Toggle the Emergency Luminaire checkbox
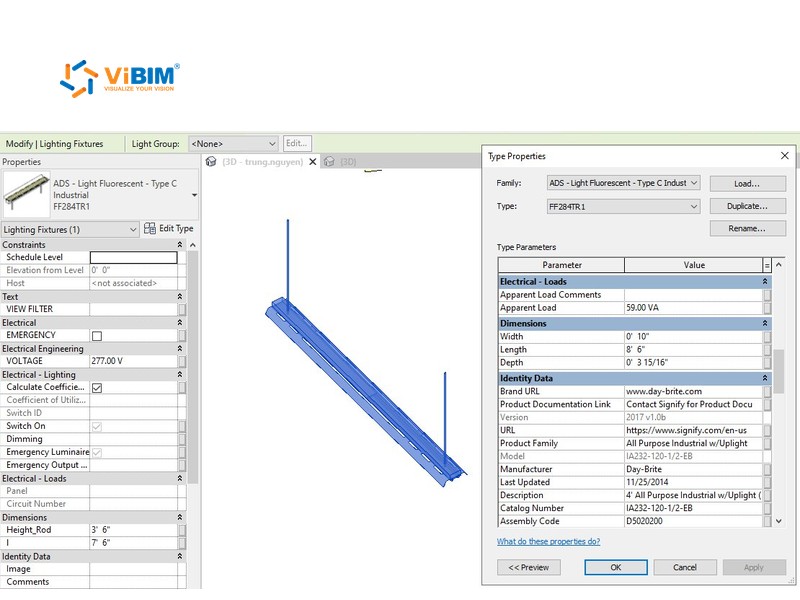This screenshot has height=600, width=800. 97,453
